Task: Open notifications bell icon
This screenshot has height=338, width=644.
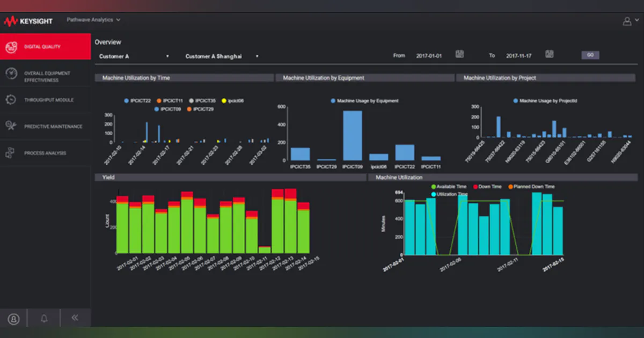Action: [x=44, y=318]
